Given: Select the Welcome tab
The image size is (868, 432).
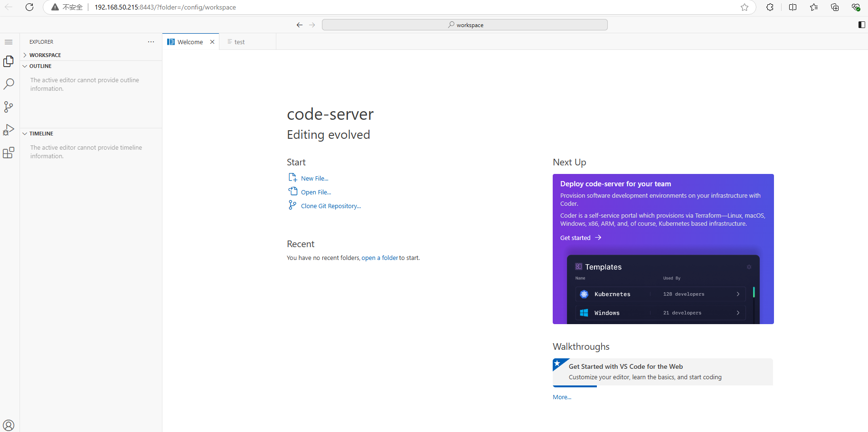Looking at the screenshot, I should pyautogui.click(x=190, y=42).
